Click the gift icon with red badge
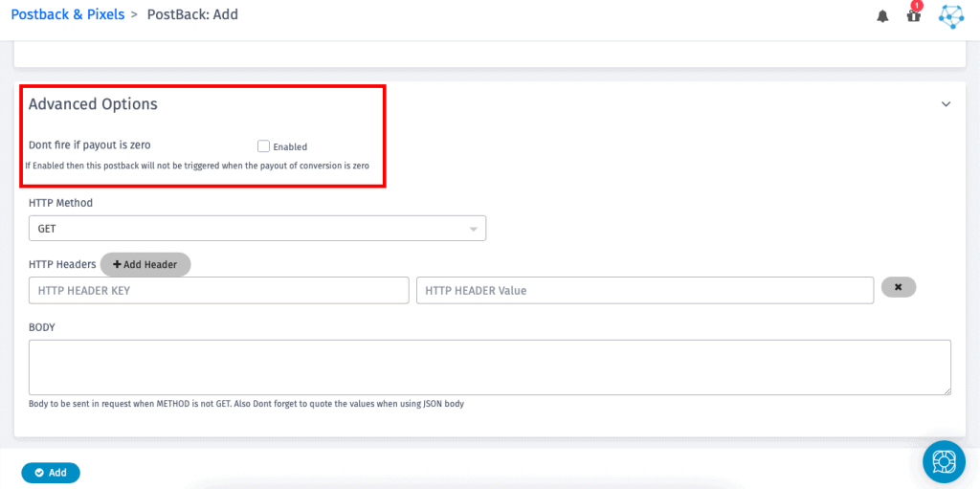The image size is (980, 489). coord(914,15)
